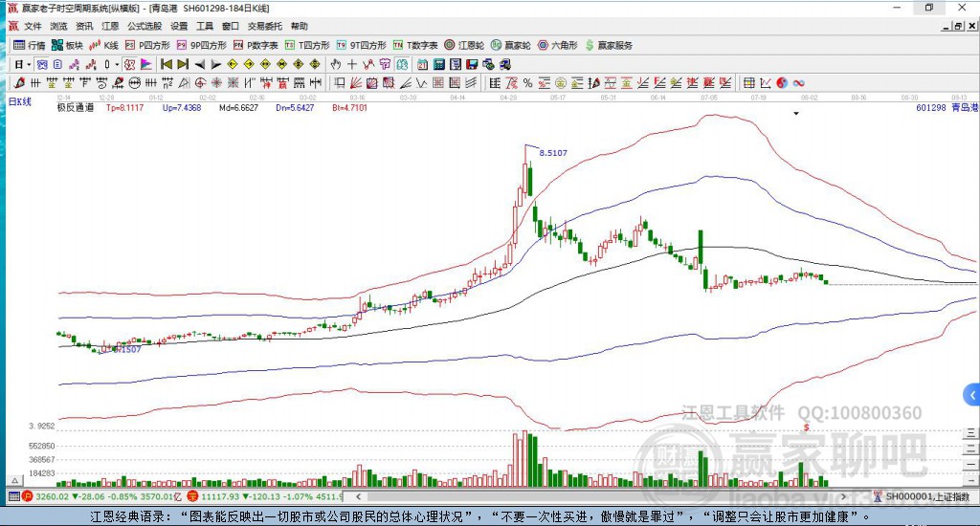
Task: Click the 601298 青岛港 stock label
Action: point(947,107)
